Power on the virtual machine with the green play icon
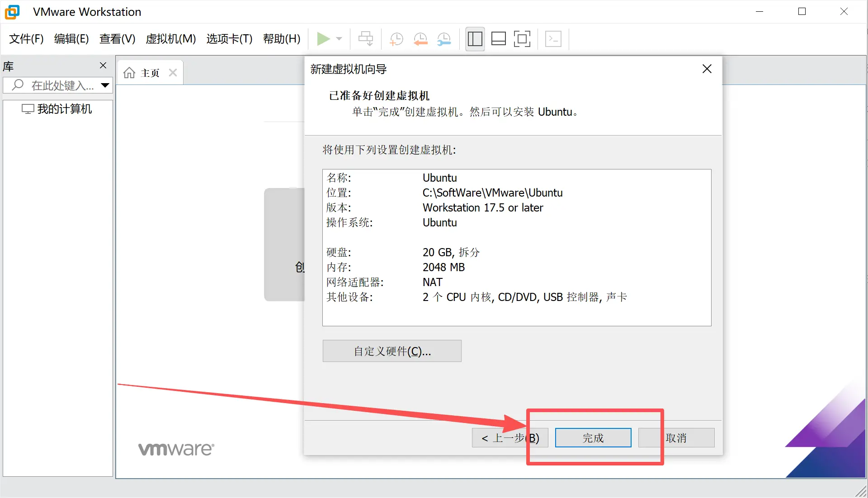This screenshot has height=498, width=868. click(x=323, y=39)
